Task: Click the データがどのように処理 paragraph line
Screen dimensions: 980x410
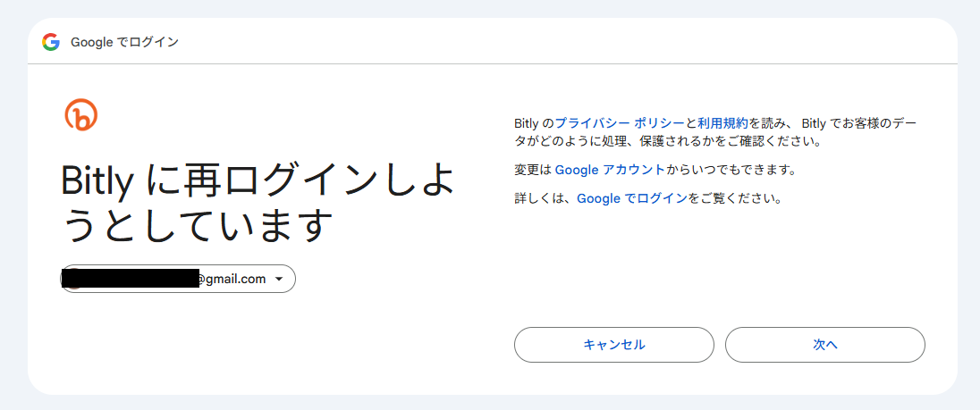Action: [x=667, y=141]
